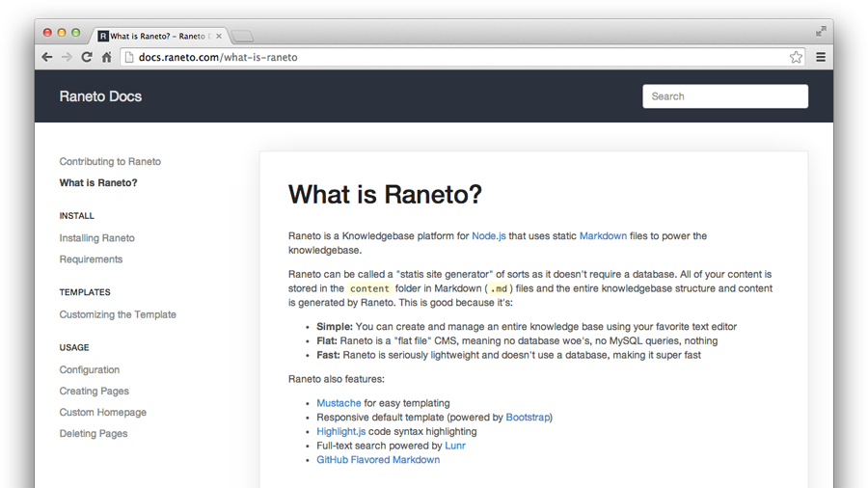Screen dimensions: 868x488
Task: Open the 'Deleting Pages' sidebar link
Action: coord(93,433)
